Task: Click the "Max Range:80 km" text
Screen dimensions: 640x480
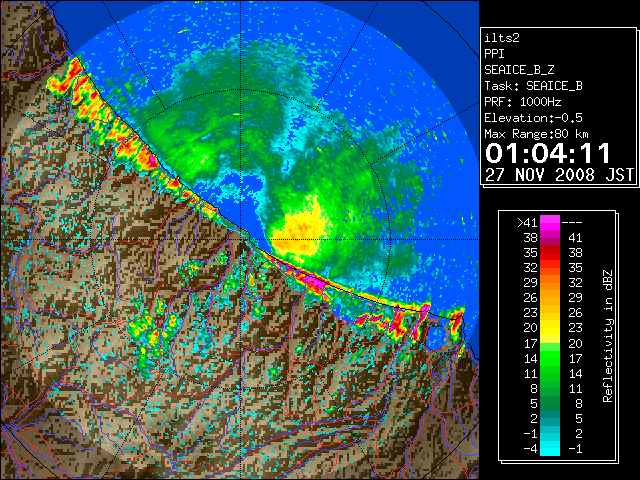Action: [536, 134]
